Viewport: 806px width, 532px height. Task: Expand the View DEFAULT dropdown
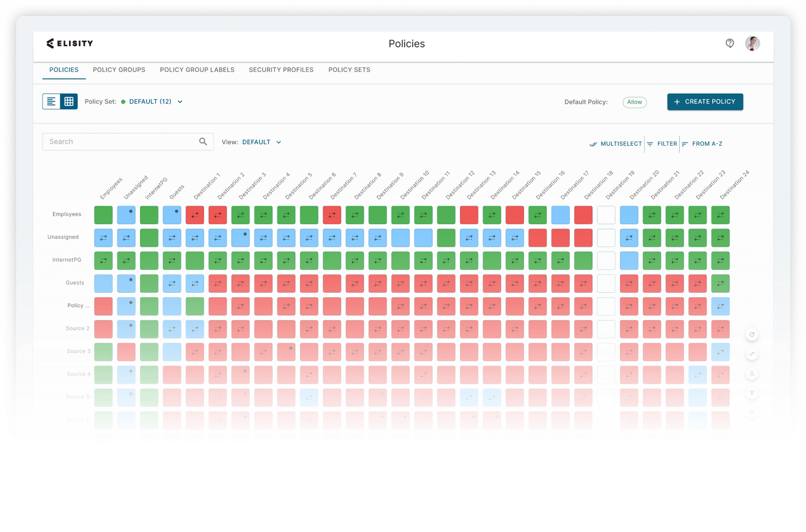(261, 142)
